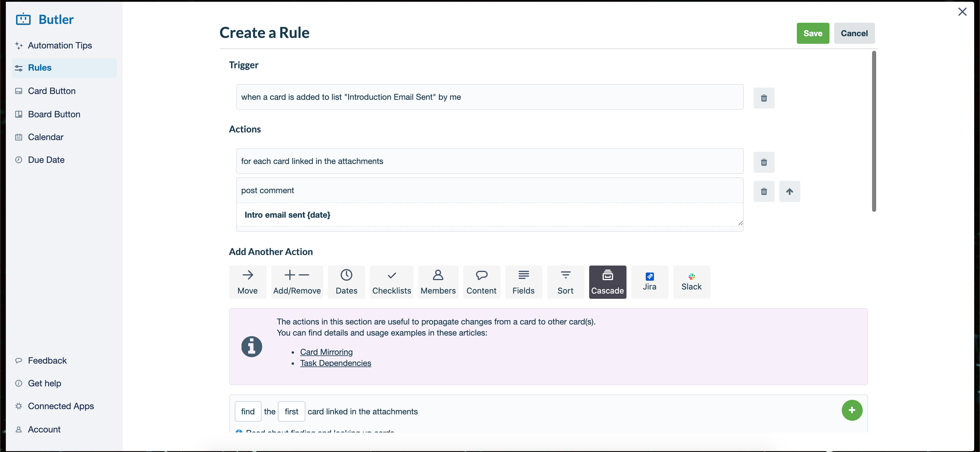The image size is (980, 452).
Task: Edit the comment text 'Intro email sent {date}'
Action: [x=490, y=215]
